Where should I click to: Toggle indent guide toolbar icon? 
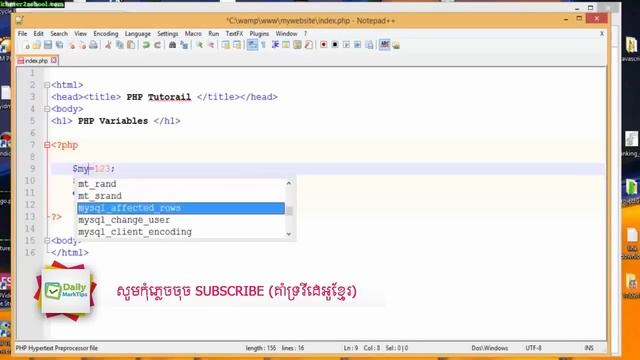click(x=275, y=45)
